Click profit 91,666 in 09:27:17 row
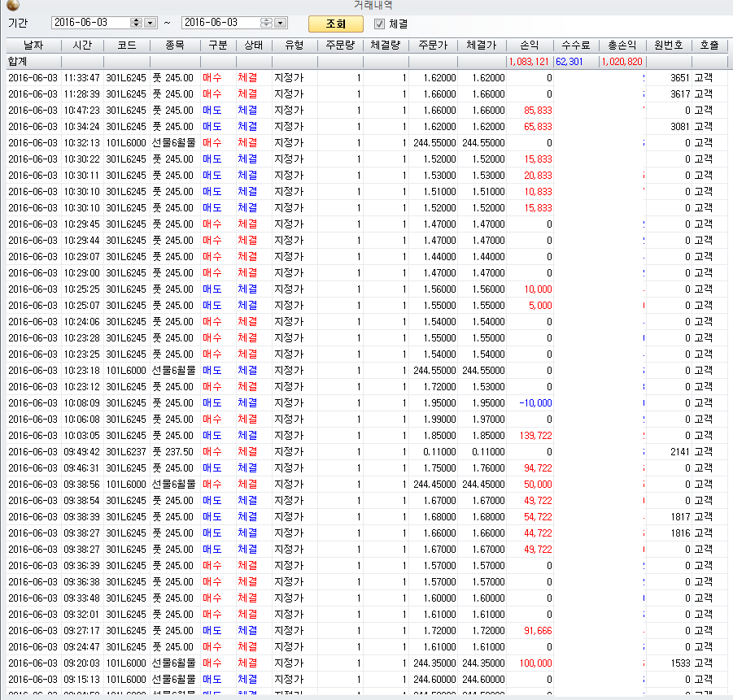Screen dimensions: 733x700 (x=538, y=631)
